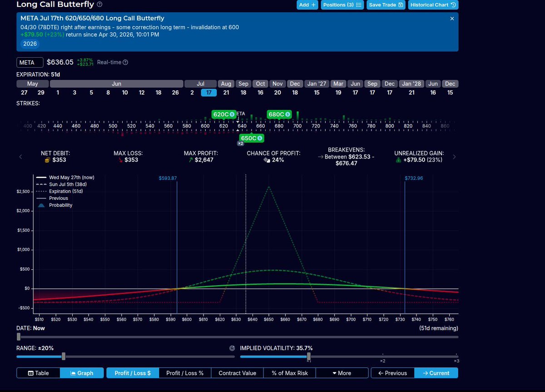Select Profit / Loss % mode
Image resolution: width=545 pixels, height=392 pixels.
[x=185, y=373]
